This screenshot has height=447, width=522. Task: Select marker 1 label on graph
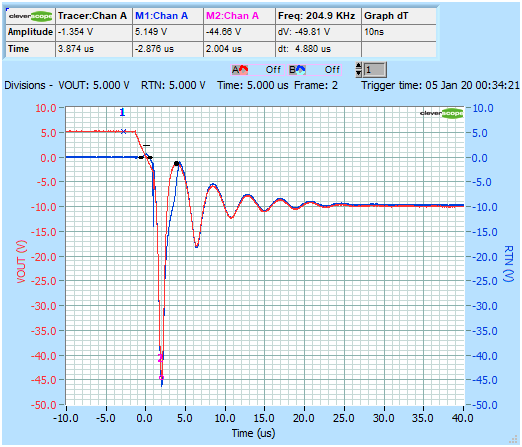tap(122, 112)
